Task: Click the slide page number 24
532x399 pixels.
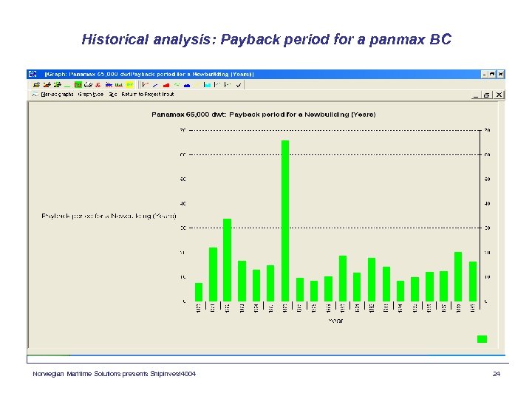Action: [497, 374]
